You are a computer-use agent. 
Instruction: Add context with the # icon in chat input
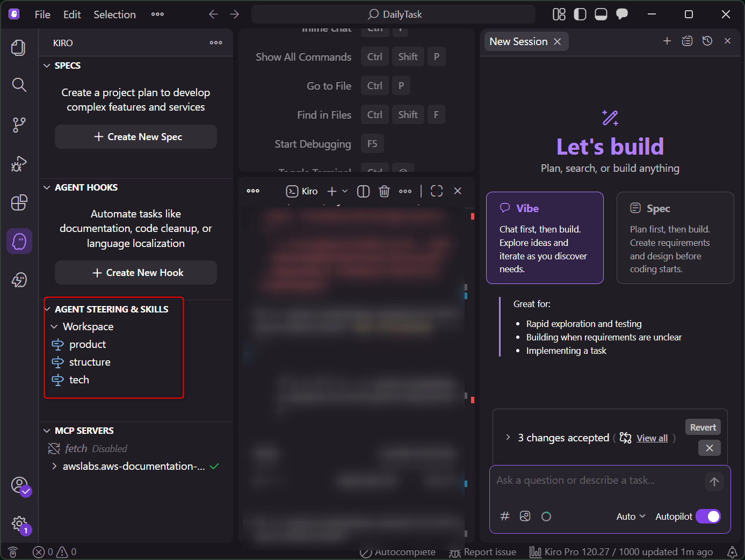pos(505,516)
